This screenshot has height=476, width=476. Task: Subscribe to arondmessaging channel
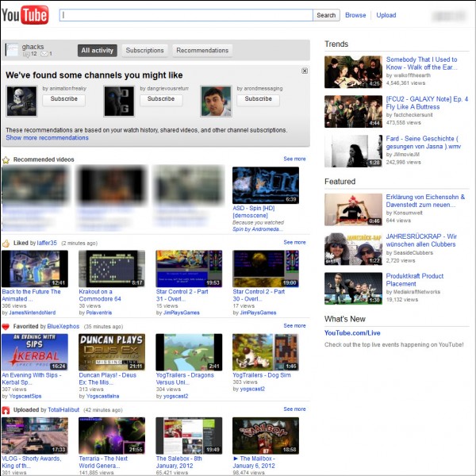[x=259, y=100]
